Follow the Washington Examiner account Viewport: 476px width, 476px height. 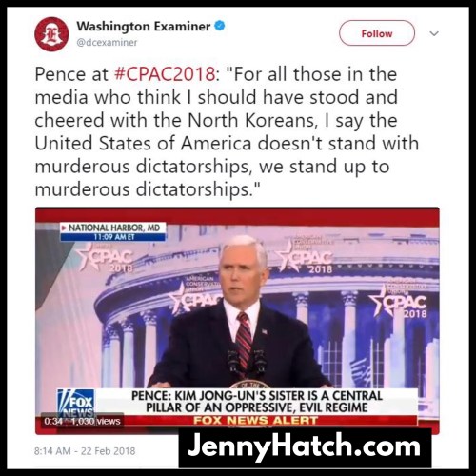click(377, 33)
